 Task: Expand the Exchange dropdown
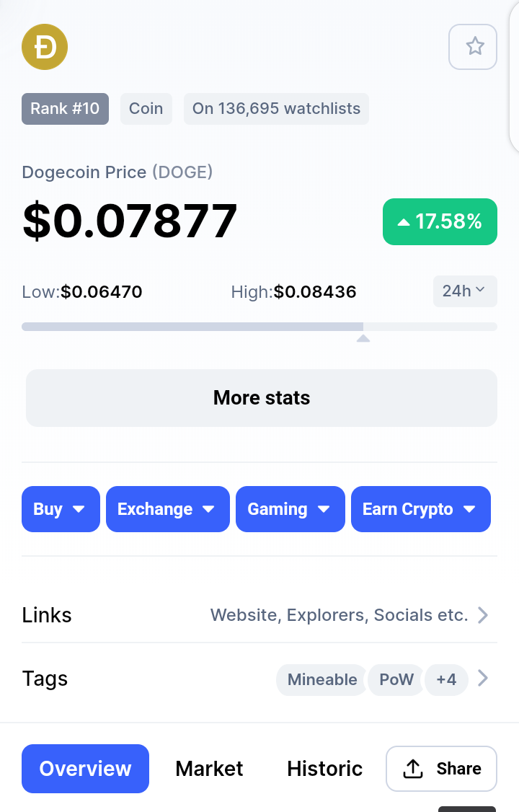(x=168, y=509)
